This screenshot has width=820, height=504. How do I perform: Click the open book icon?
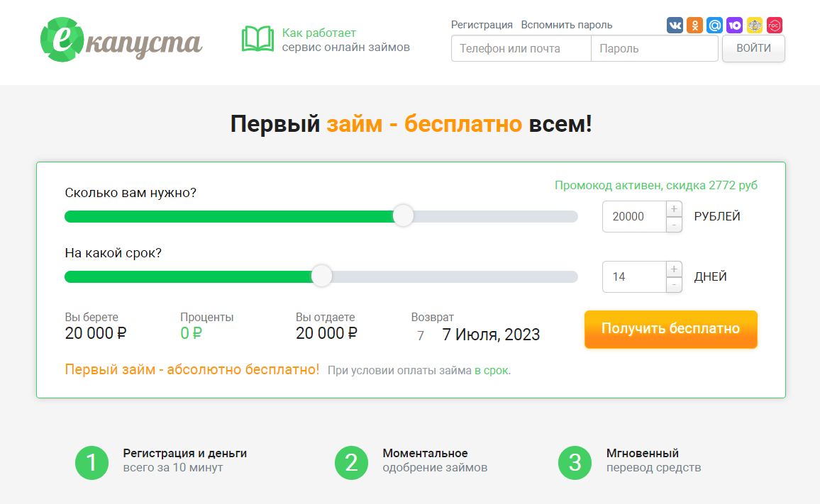(257, 39)
